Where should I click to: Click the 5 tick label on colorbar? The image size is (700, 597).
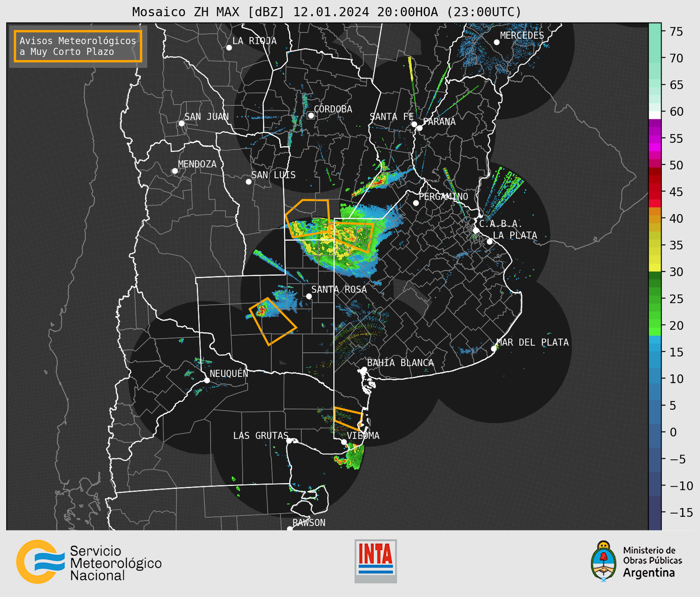[673, 406]
